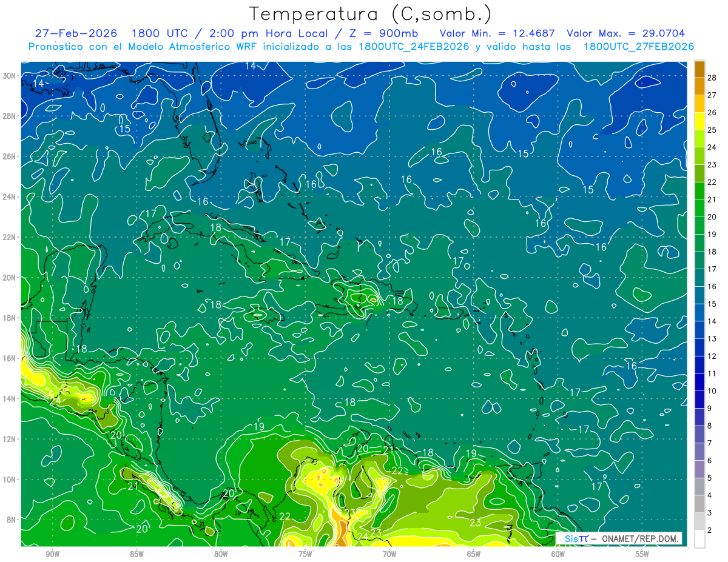Viewport: 728px width, 562px height.
Task: Click the color bar scale label "10"
Action: point(712,391)
